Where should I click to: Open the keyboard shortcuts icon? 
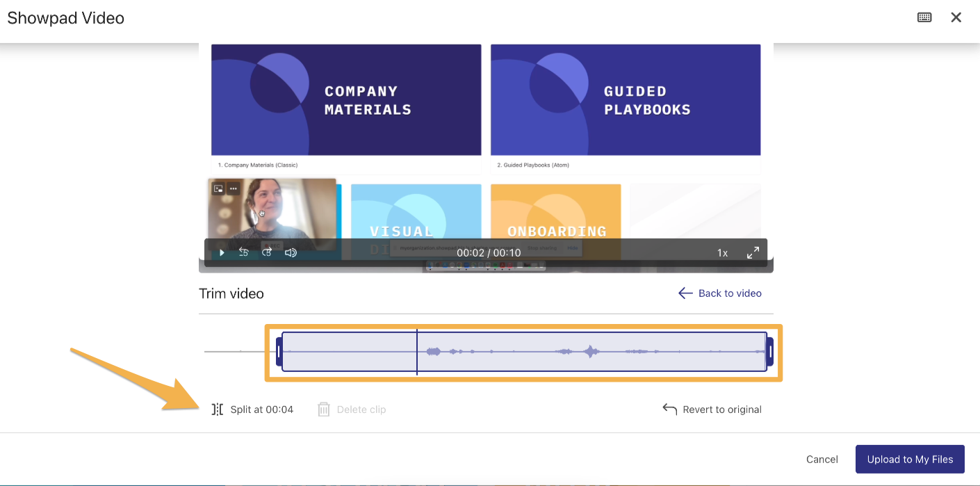(x=924, y=17)
